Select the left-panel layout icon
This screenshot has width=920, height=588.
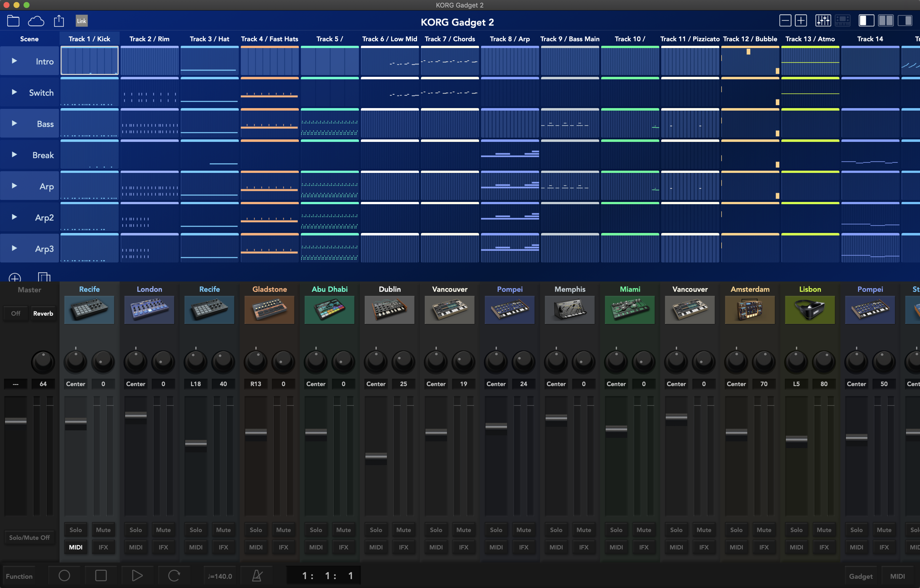(866, 20)
